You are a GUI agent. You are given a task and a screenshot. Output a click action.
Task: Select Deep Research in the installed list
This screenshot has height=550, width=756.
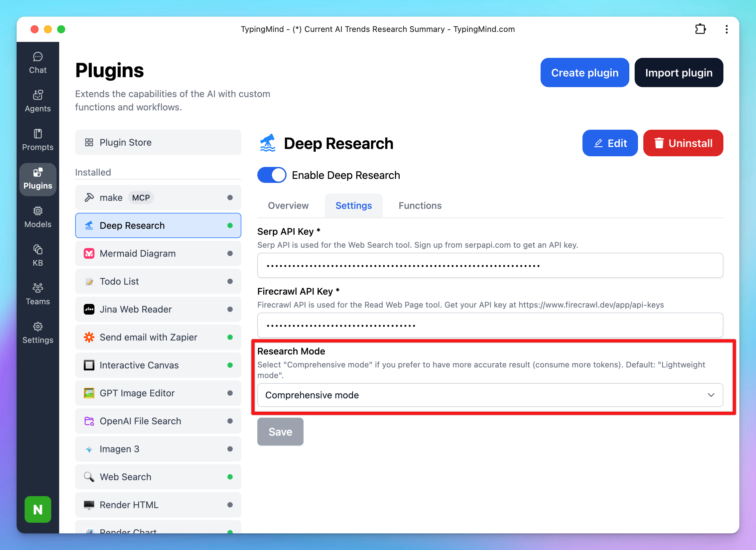pos(158,226)
